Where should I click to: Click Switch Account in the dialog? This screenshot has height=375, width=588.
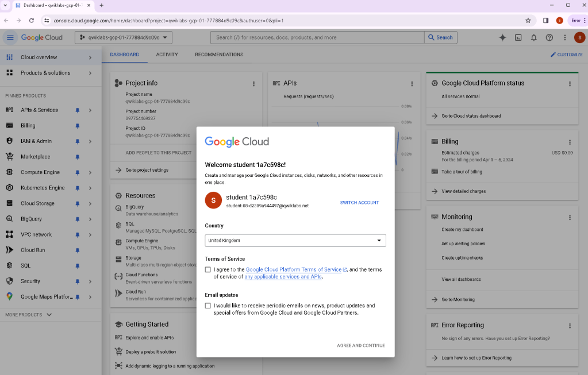[x=359, y=203]
